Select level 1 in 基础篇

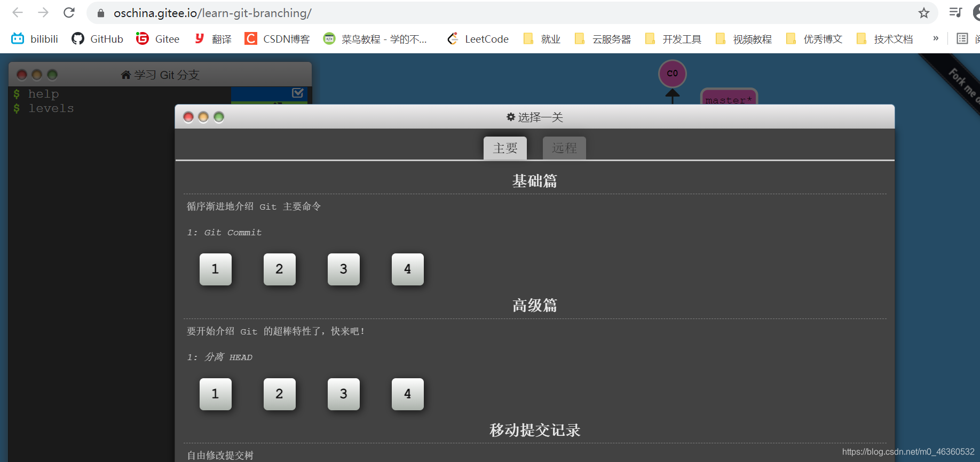pos(216,269)
